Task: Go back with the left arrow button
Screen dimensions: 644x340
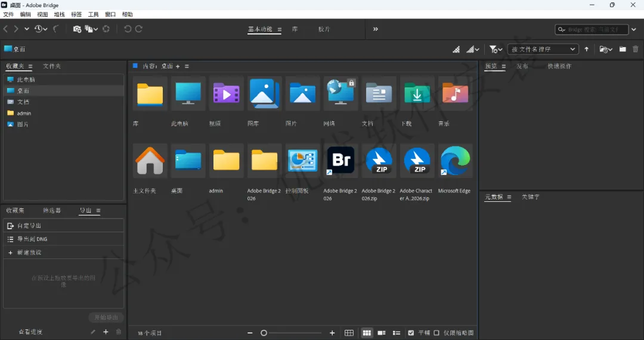Action: [6, 29]
